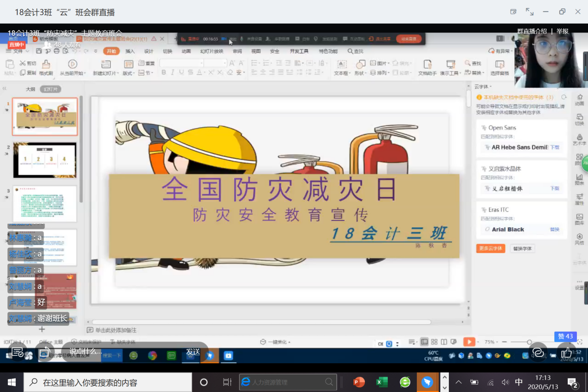The width and height of the screenshot is (588, 392).
Task: Toggle italic formatting
Action: 173,72
